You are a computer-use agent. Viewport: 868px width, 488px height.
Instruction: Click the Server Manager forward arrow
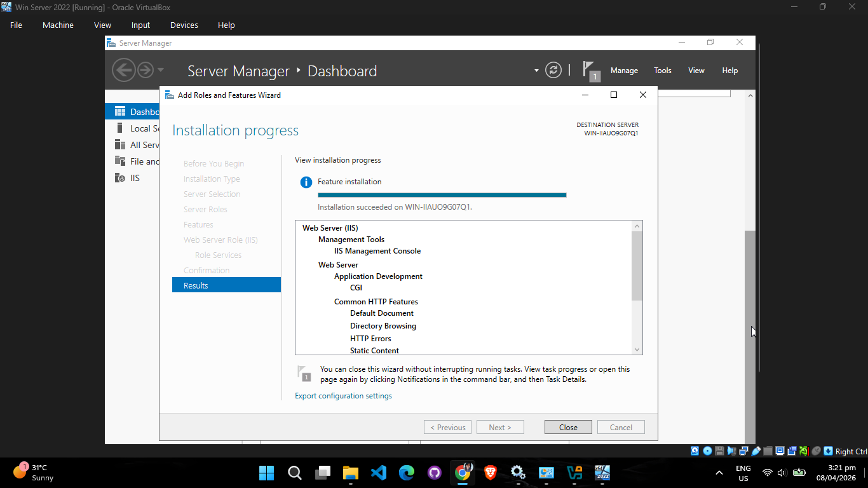(146, 70)
